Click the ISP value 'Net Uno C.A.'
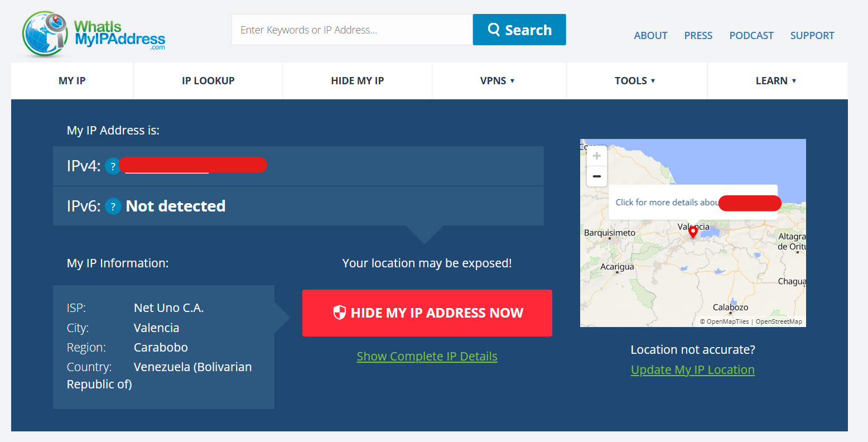 [169, 308]
